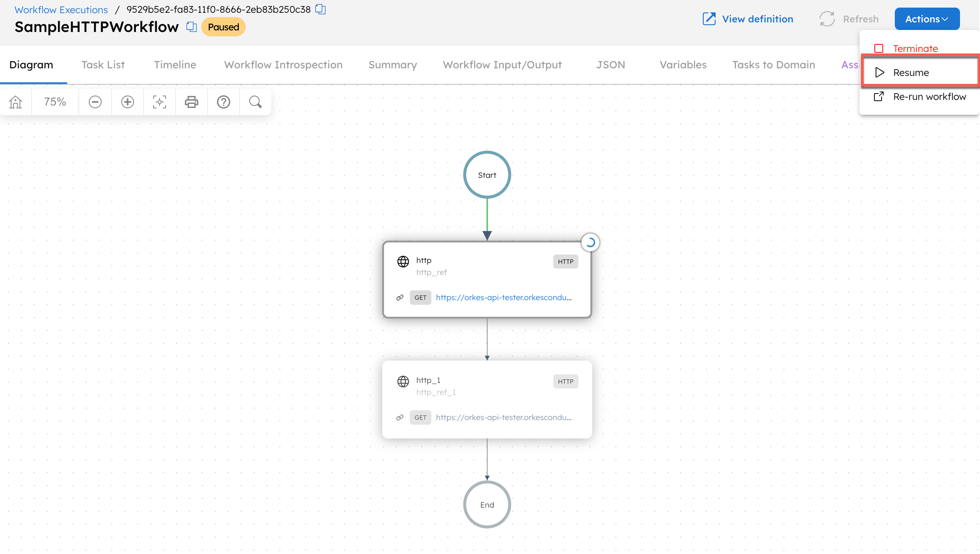
Task: Click the 75% zoom level indicator
Action: point(55,102)
